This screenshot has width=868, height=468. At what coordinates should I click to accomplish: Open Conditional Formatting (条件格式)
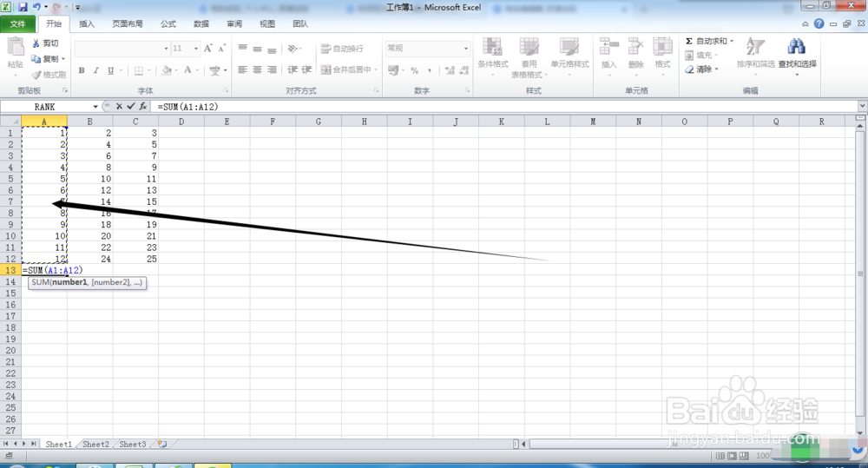coord(493,57)
